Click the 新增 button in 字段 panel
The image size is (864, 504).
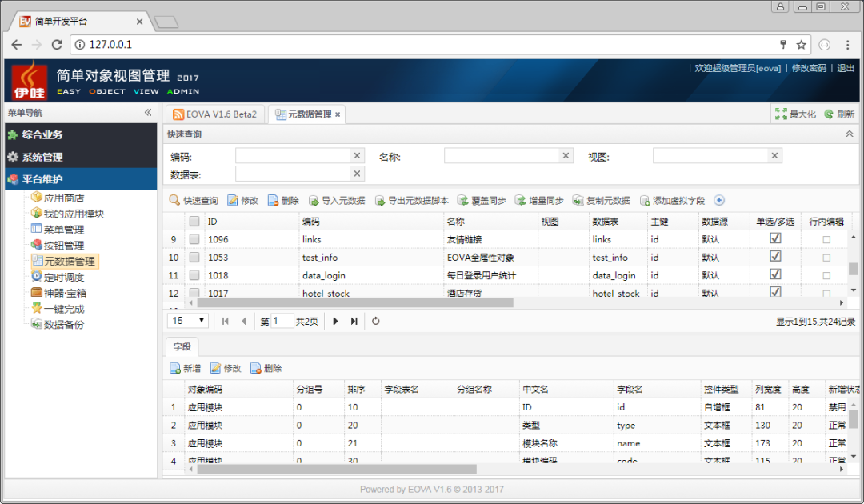point(185,369)
